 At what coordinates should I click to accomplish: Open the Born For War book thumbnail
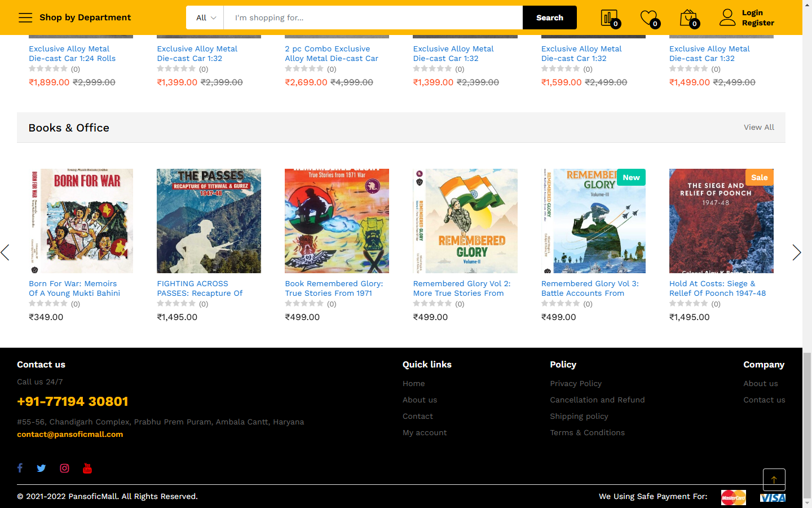(x=81, y=221)
